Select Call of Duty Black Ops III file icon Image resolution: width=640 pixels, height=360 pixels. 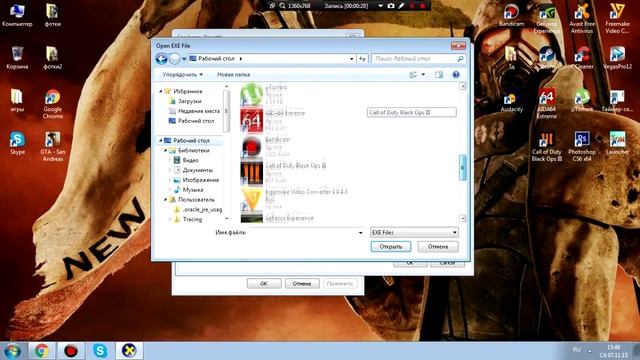tap(251, 173)
